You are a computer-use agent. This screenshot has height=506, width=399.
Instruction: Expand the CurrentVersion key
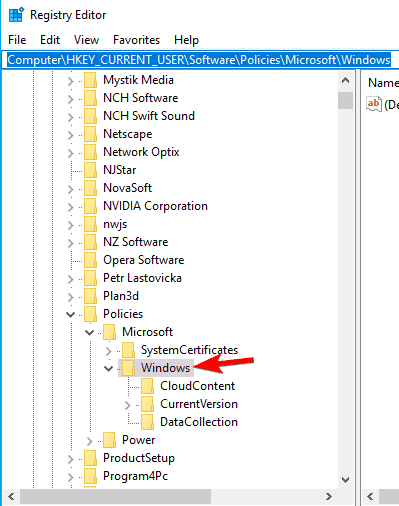127,405
